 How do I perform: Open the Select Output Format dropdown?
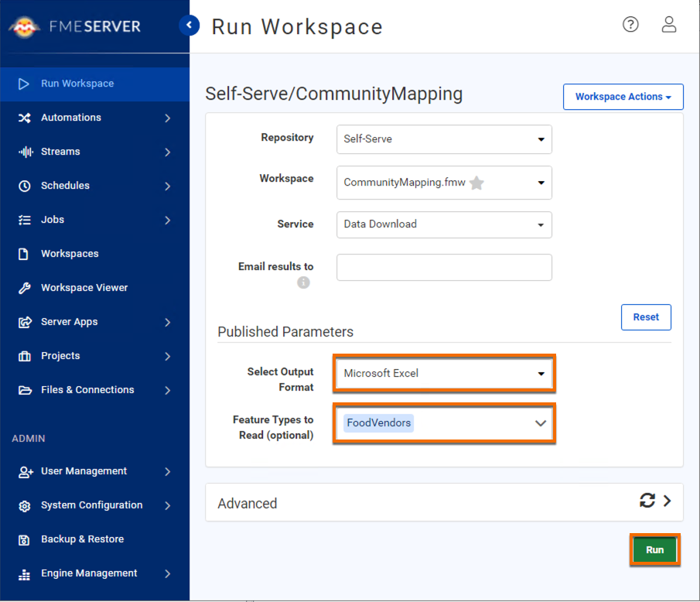[444, 373]
